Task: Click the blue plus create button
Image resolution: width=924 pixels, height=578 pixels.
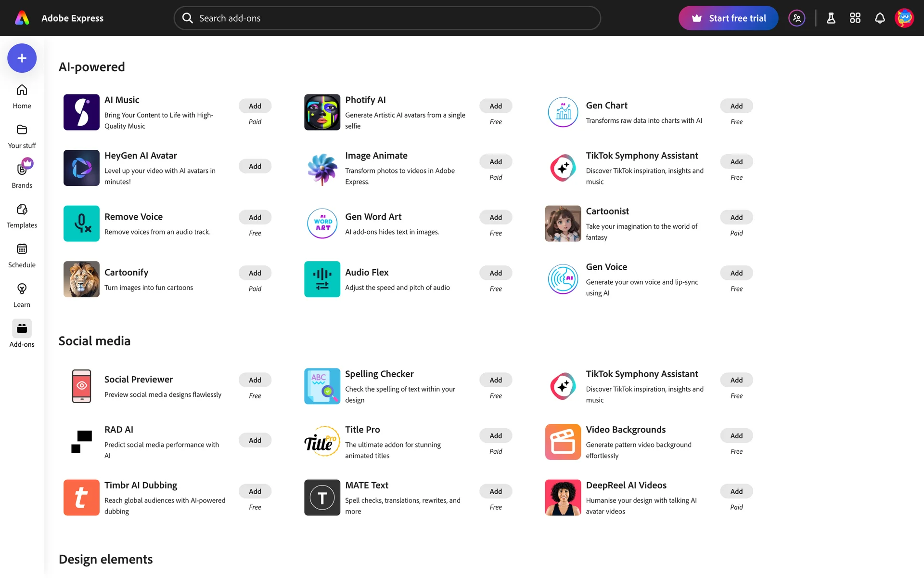Action: (22, 58)
